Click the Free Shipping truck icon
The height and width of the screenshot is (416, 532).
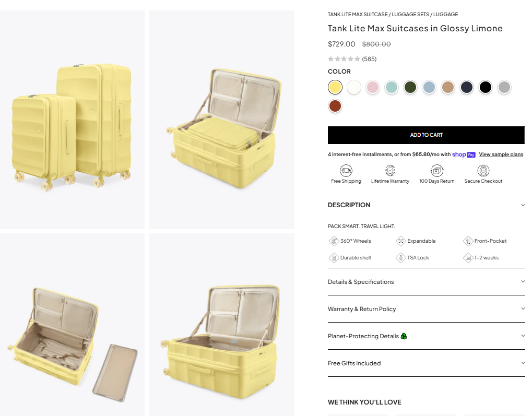(346, 170)
